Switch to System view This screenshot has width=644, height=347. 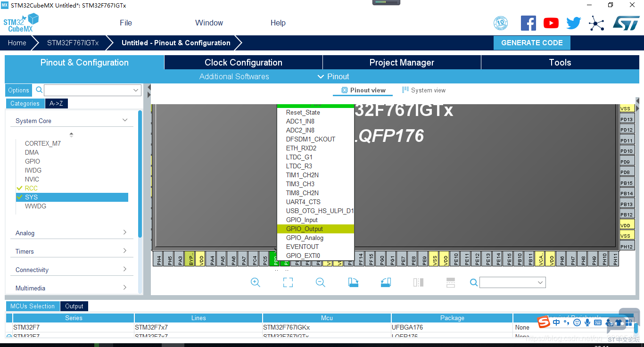pos(423,90)
